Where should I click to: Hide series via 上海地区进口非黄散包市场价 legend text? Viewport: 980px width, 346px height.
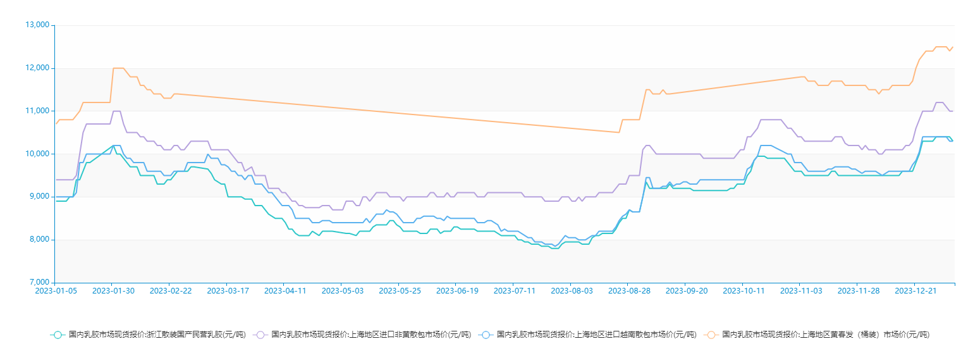(x=371, y=335)
